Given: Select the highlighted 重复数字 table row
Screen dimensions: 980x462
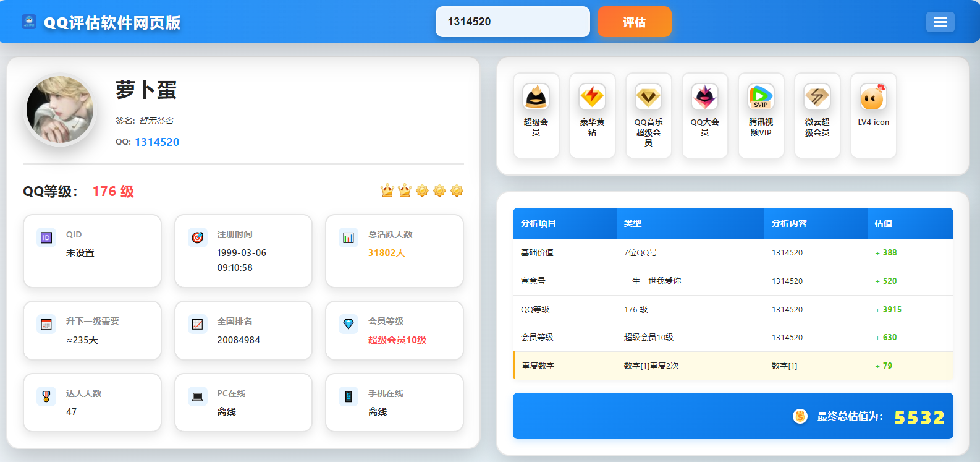Looking at the screenshot, I should click(733, 366).
